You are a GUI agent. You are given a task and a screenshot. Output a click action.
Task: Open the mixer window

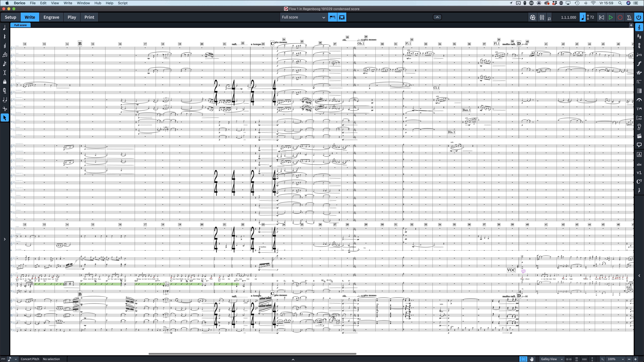tap(542, 17)
